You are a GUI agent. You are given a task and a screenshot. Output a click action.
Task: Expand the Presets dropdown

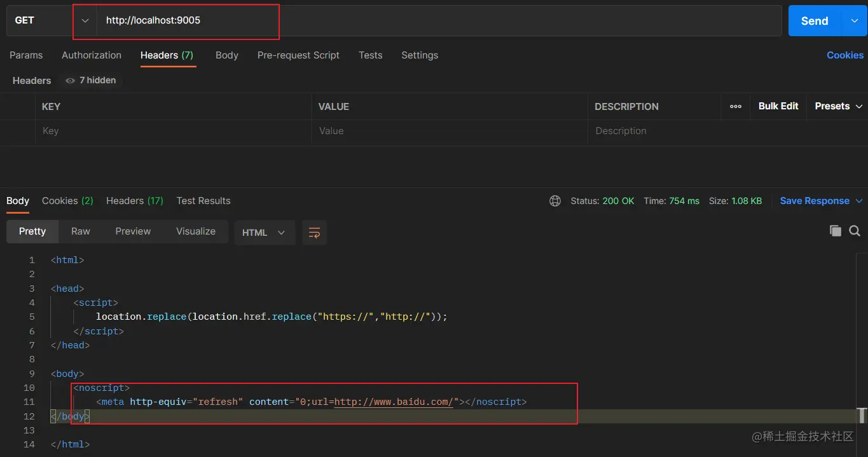[x=839, y=106]
